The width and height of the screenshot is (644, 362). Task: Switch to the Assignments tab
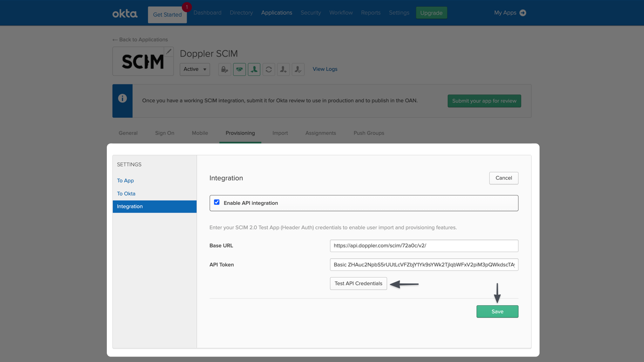pyautogui.click(x=320, y=133)
